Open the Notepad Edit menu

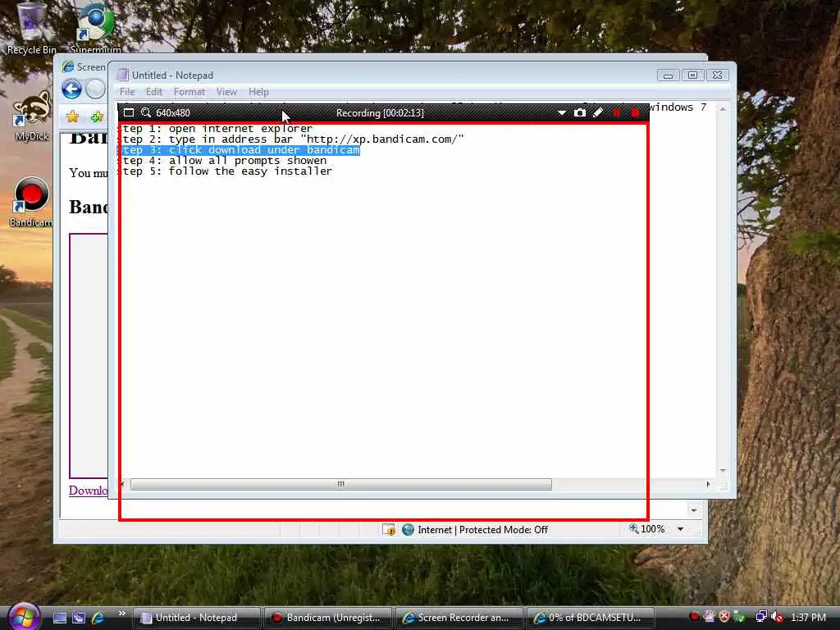153,92
